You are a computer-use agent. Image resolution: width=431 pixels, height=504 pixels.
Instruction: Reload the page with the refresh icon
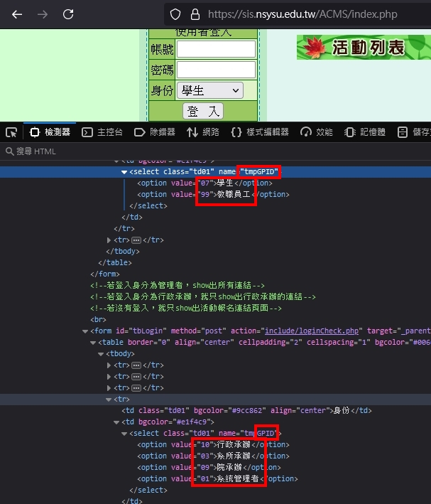click(68, 14)
